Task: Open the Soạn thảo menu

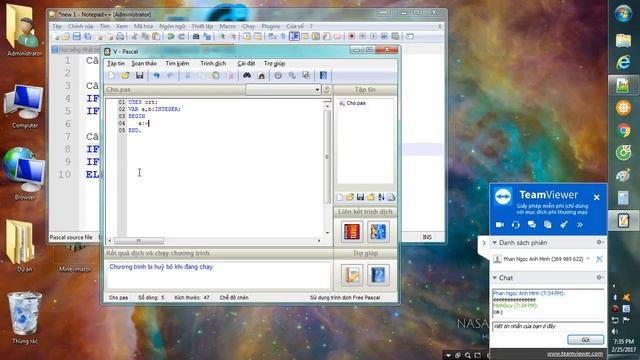Action: [x=144, y=64]
